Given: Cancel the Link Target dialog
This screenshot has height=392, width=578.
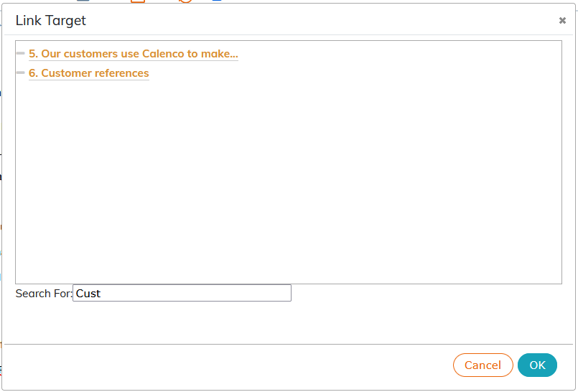Looking at the screenshot, I should [x=483, y=365].
